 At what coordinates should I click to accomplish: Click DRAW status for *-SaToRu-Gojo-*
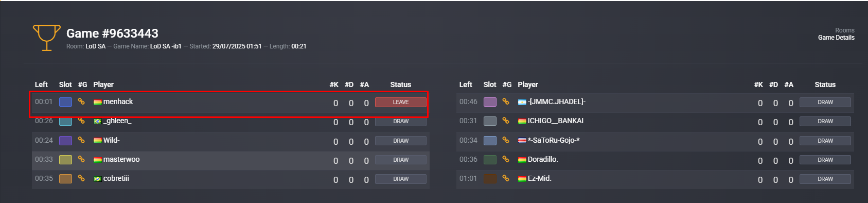coord(825,141)
